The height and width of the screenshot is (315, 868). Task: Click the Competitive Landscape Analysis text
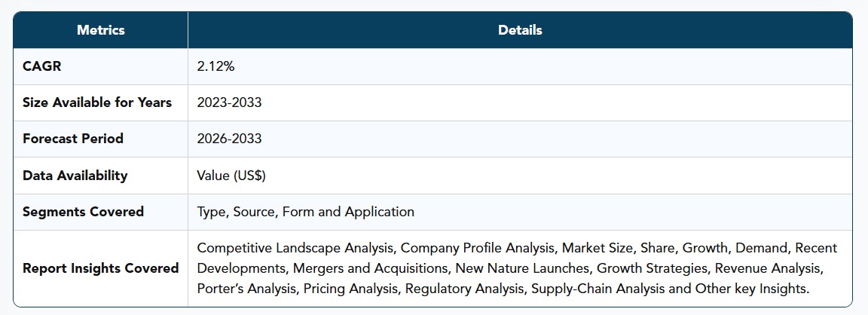pyautogui.click(x=297, y=247)
